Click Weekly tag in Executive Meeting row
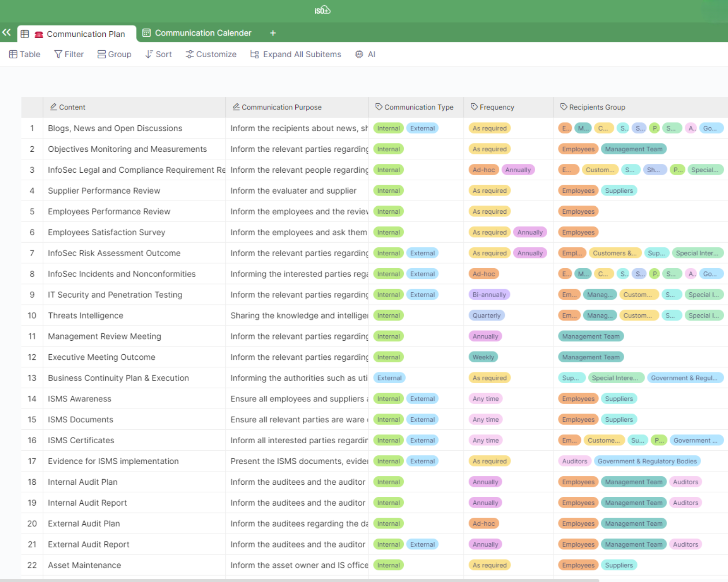Screen dimensions: 728x582 coord(483,357)
